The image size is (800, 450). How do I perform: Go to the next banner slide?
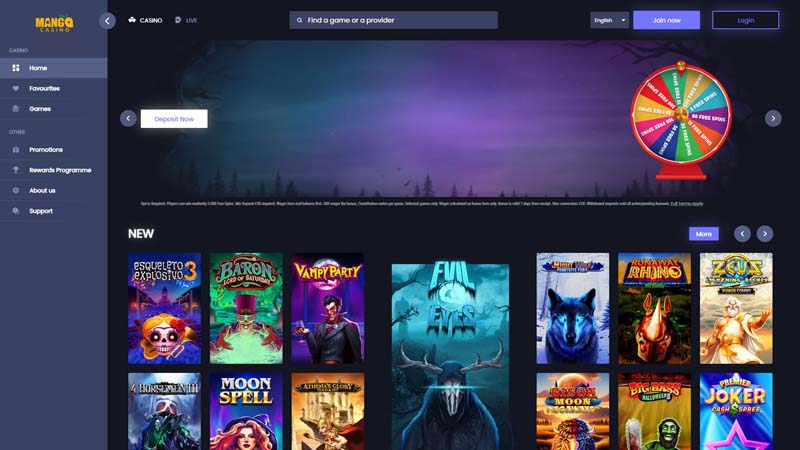tap(773, 118)
